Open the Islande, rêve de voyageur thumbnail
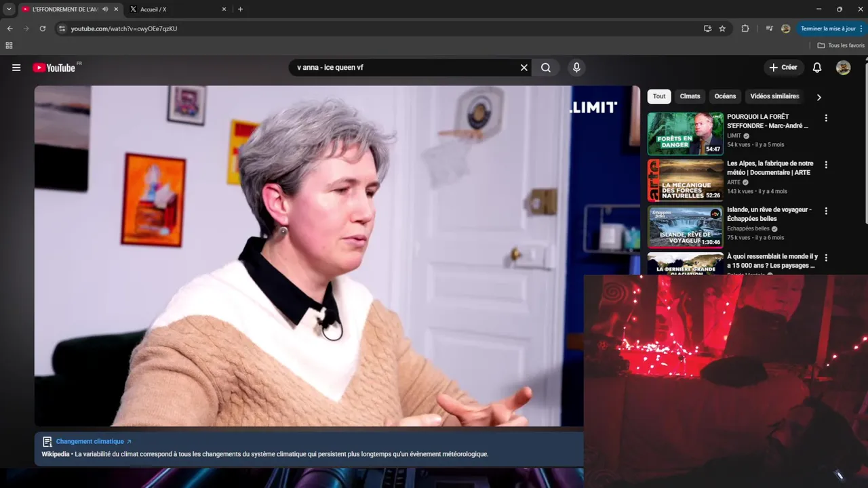Screen dimensions: 868x488 pyautogui.click(x=685, y=228)
